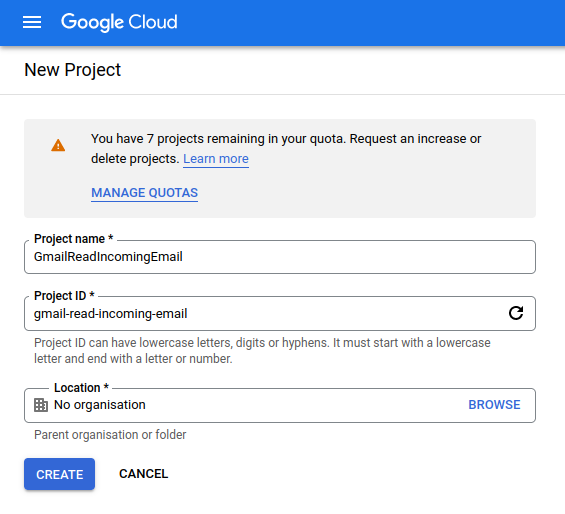
Task: Click the orange warning triangle icon
Action: pyautogui.click(x=58, y=146)
